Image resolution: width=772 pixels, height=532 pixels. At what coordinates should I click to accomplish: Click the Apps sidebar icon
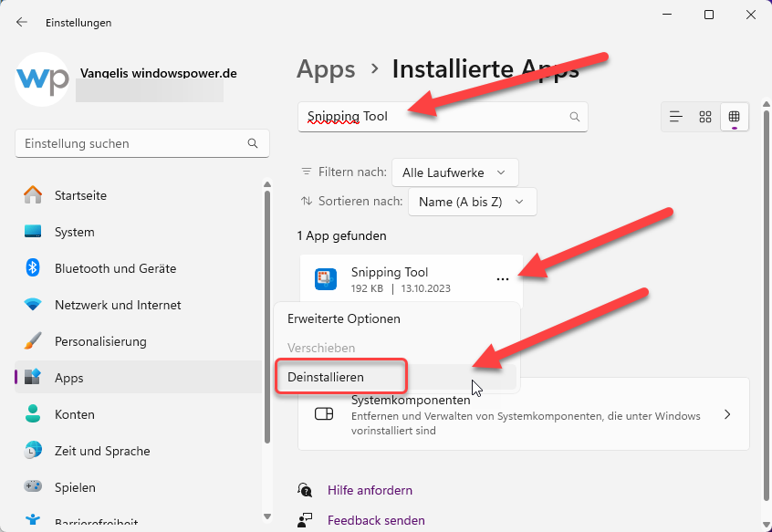tap(33, 378)
